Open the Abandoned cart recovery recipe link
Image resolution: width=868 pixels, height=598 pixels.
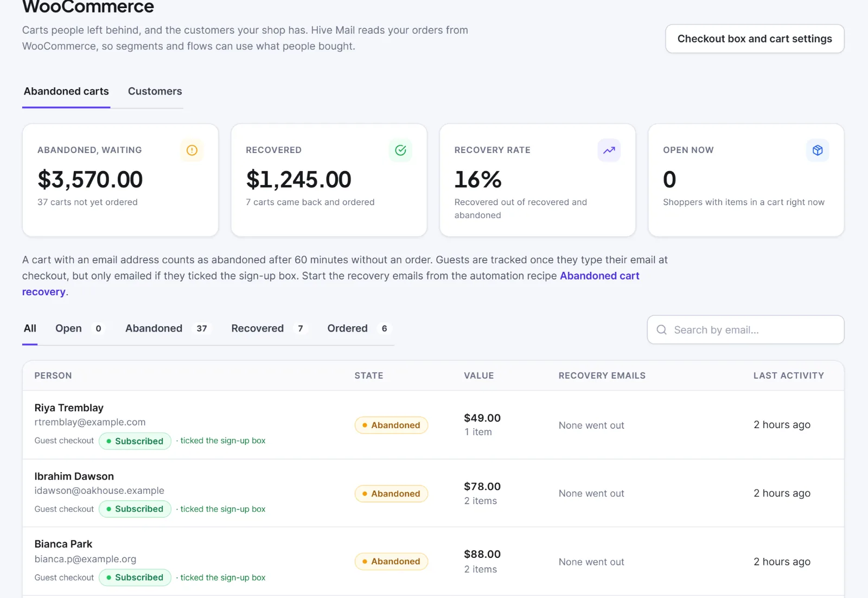tap(331, 284)
